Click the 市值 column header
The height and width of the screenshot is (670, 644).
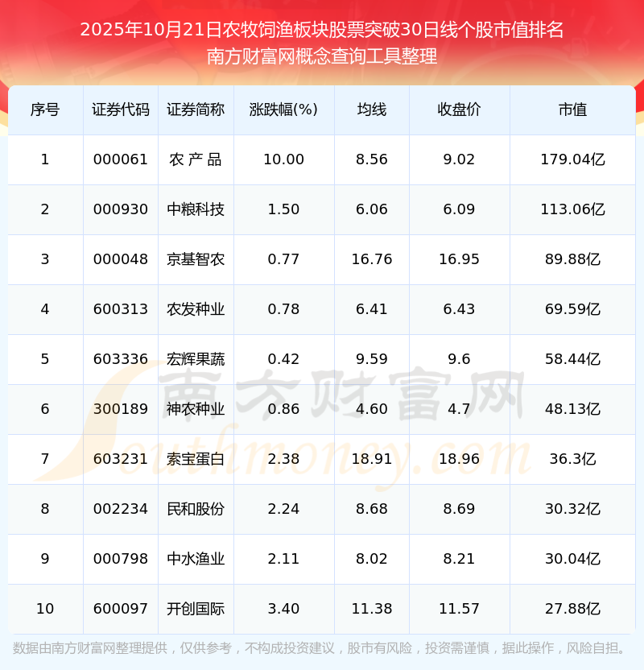point(572,110)
